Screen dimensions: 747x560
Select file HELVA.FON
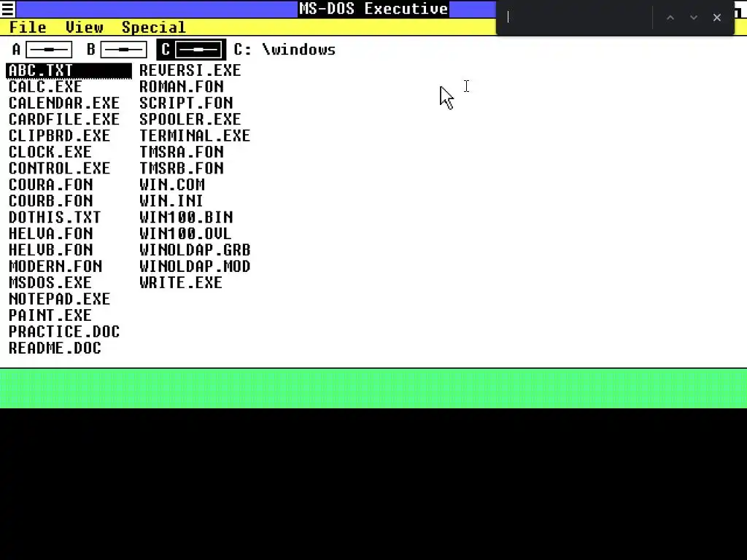[x=50, y=233]
